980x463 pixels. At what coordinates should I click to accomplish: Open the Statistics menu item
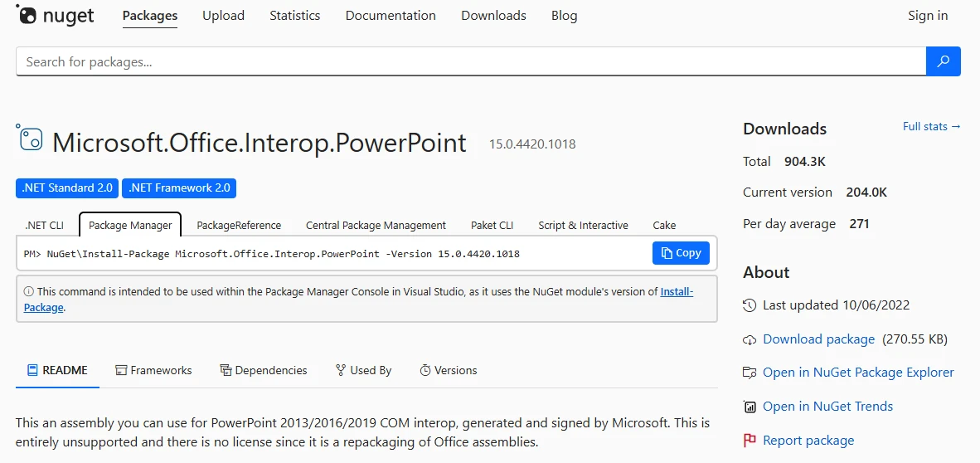point(294,16)
